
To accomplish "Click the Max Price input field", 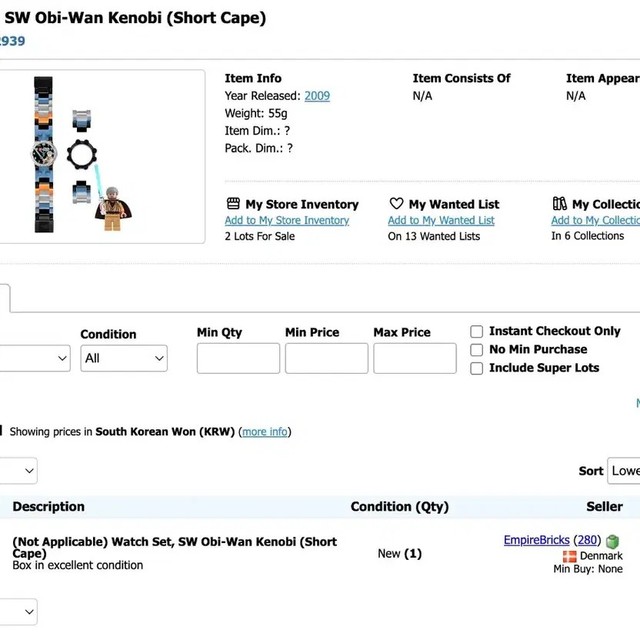I will (414, 358).
